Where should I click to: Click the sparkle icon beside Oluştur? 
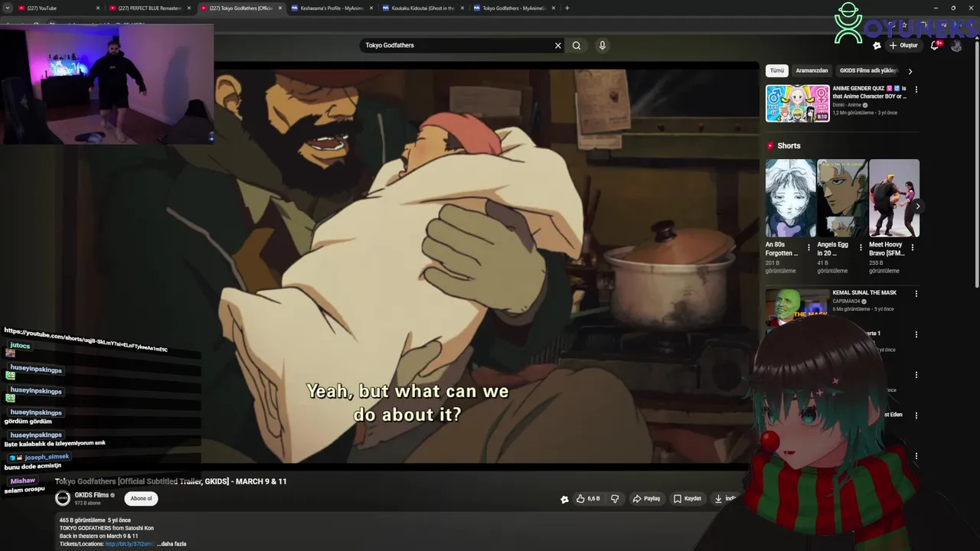(x=877, y=45)
